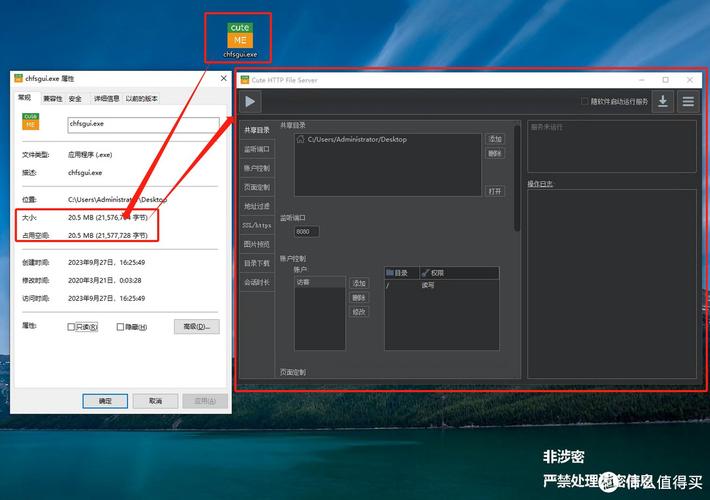Click 删除 beside the 账户 list

[359, 298]
